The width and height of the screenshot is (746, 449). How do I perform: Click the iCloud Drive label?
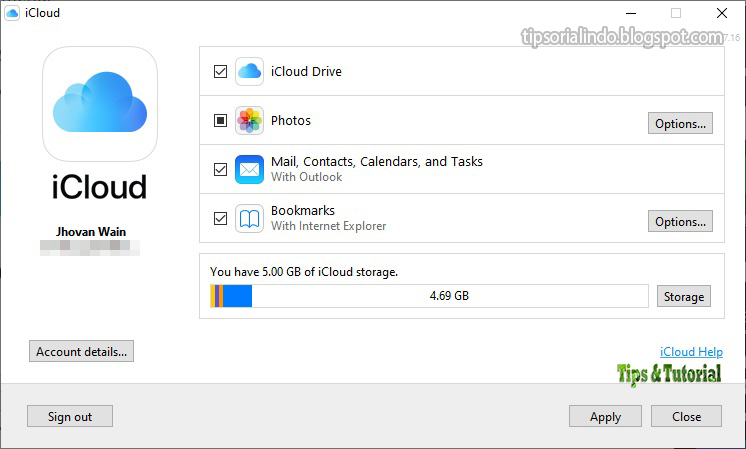point(306,71)
